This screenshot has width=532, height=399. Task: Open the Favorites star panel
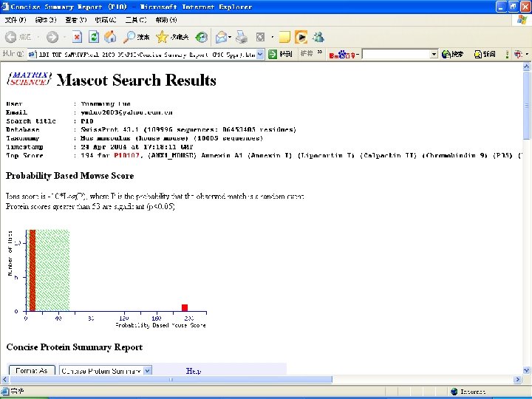[172, 37]
